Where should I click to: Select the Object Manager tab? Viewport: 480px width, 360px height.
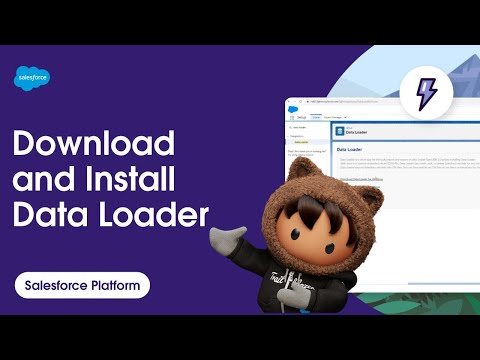pos(333,118)
